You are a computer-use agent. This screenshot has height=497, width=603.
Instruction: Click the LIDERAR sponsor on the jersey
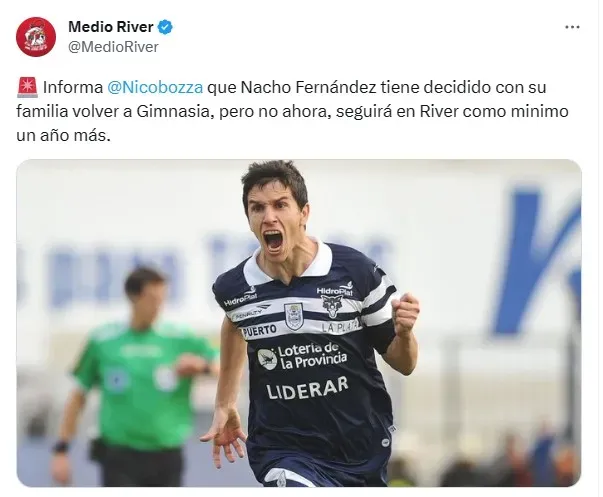click(307, 388)
